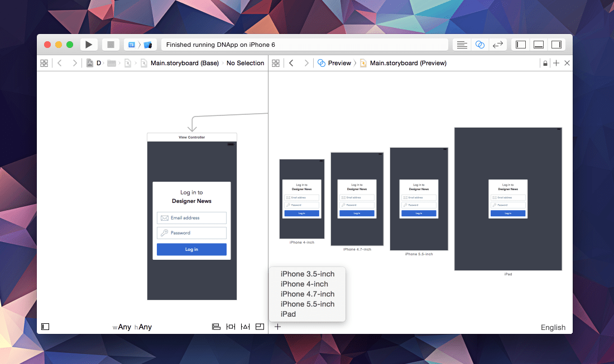614x364 pixels.
Task: Click the Password field in storyboard
Action: pyautogui.click(x=191, y=233)
